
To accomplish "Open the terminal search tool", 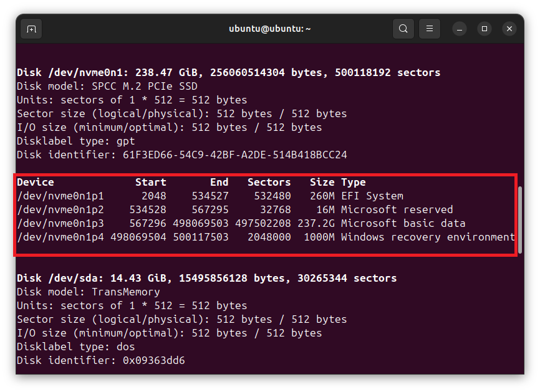I will pos(403,29).
